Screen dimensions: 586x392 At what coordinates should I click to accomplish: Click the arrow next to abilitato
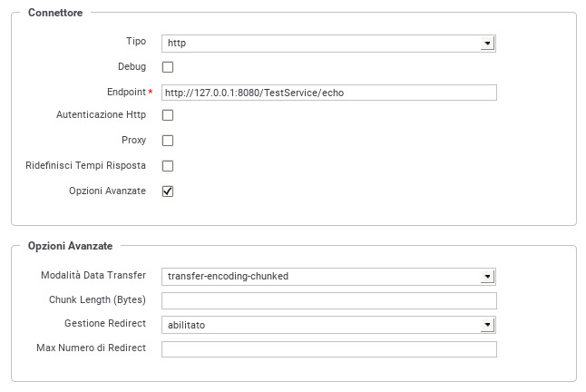[487, 325]
